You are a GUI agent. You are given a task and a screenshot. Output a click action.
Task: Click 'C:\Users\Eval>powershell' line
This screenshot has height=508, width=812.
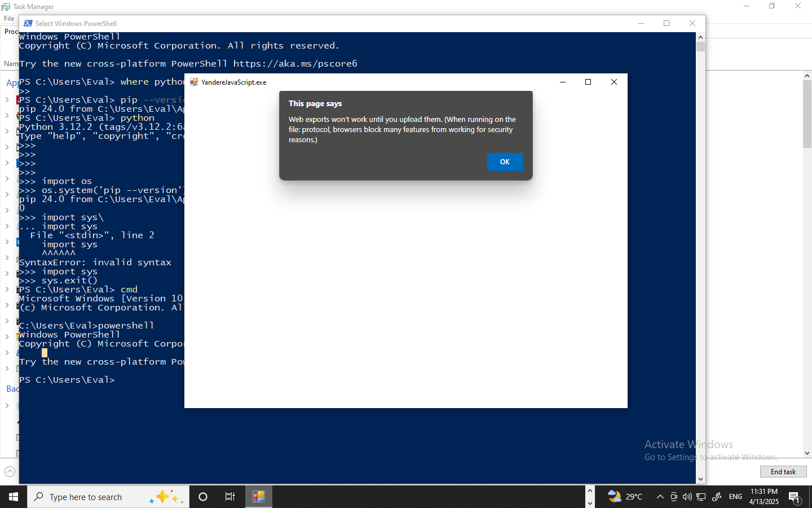click(86, 326)
